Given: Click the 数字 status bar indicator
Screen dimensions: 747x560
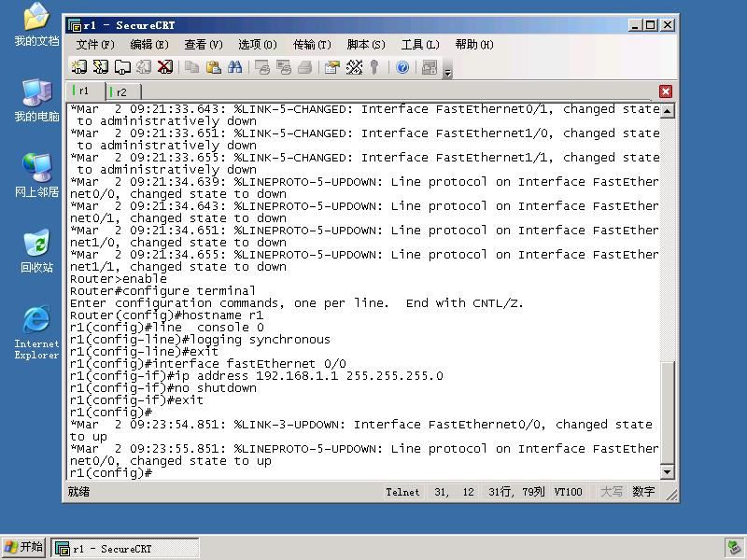Looking at the screenshot, I should point(643,492).
